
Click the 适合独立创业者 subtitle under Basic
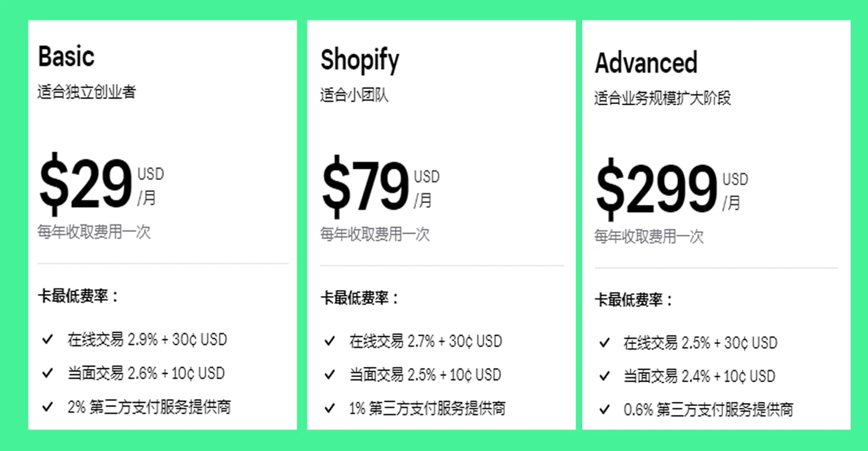[87, 92]
